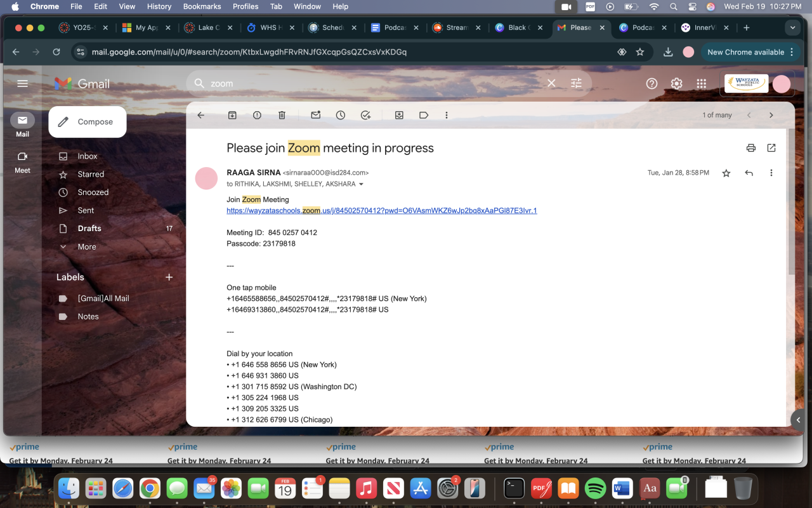Move email to another folder
Viewport: 812px width, 508px height.
(x=399, y=115)
